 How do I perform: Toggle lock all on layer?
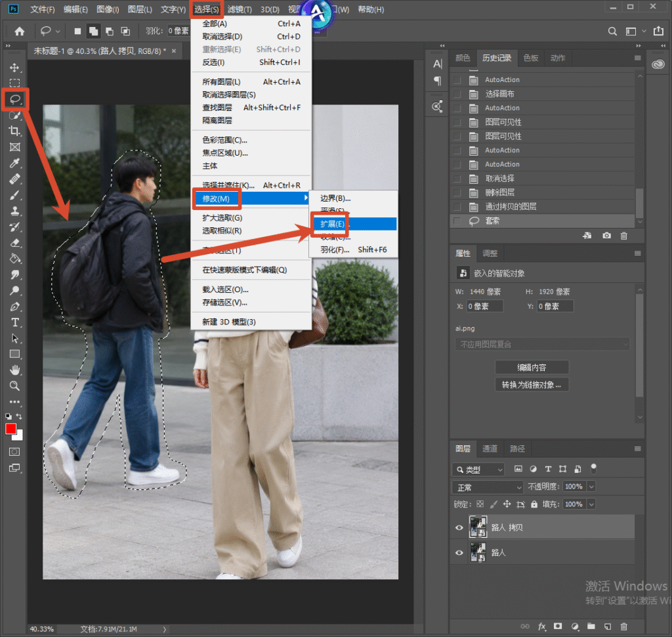click(x=534, y=504)
